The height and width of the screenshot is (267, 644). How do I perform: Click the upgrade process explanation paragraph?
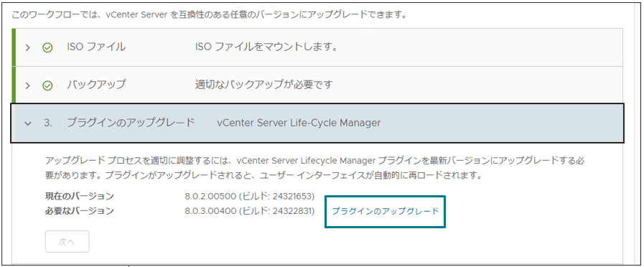point(314,168)
